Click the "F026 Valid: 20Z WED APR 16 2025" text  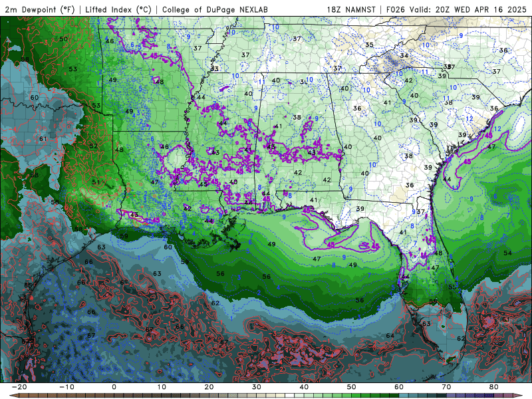456,10
